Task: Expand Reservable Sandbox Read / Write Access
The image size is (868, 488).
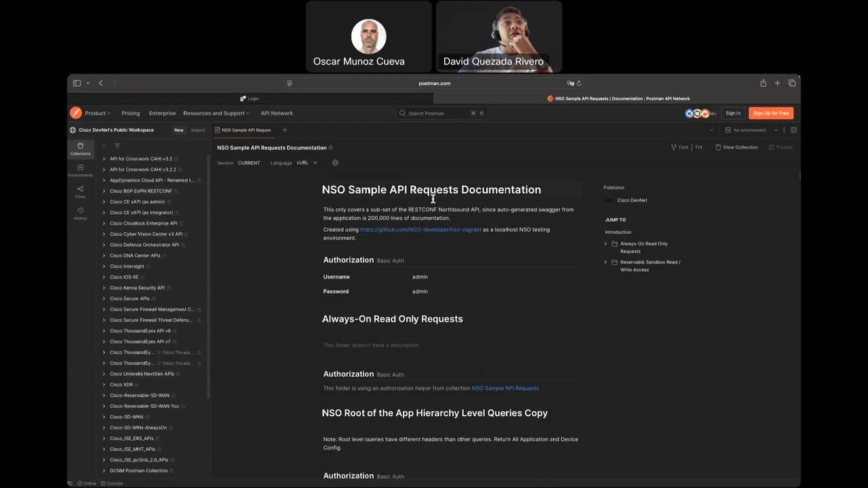Action: pos(606,262)
